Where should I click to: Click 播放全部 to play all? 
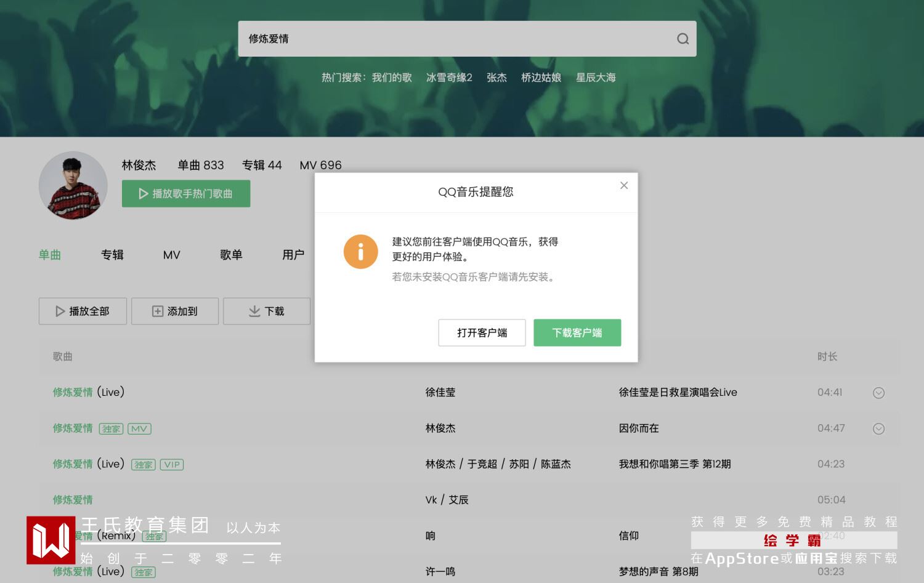point(83,311)
